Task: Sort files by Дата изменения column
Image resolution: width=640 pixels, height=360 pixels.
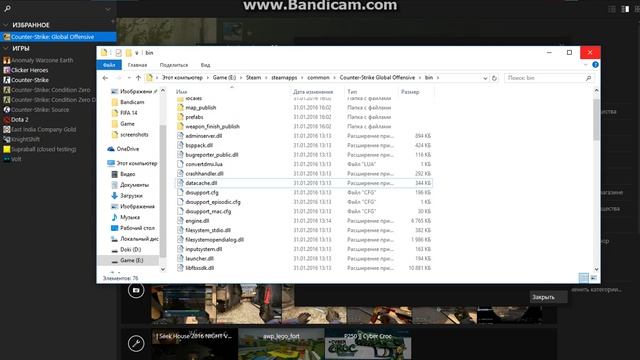Action: (x=313, y=92)
